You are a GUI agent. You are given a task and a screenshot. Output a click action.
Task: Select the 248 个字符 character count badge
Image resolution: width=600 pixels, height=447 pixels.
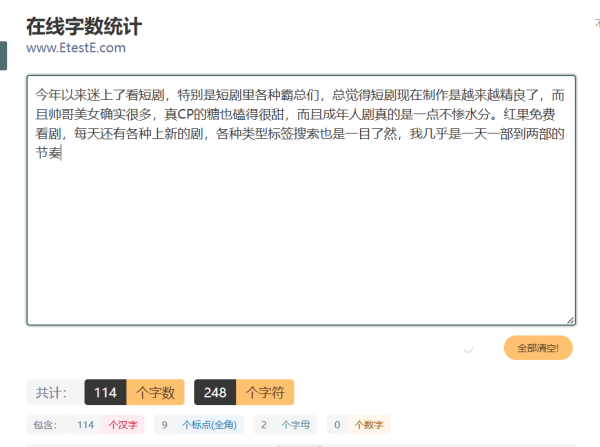coord(244,392)
